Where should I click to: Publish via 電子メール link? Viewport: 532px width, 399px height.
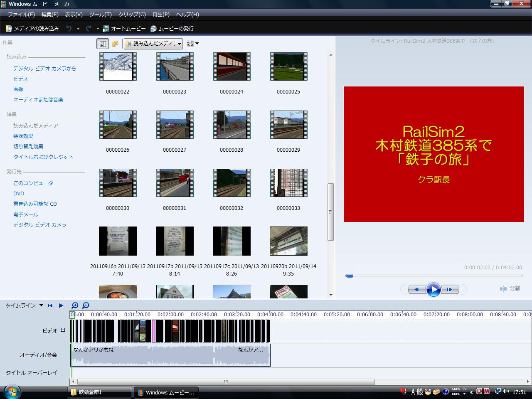pyautogui.click(x=26, y=214)
